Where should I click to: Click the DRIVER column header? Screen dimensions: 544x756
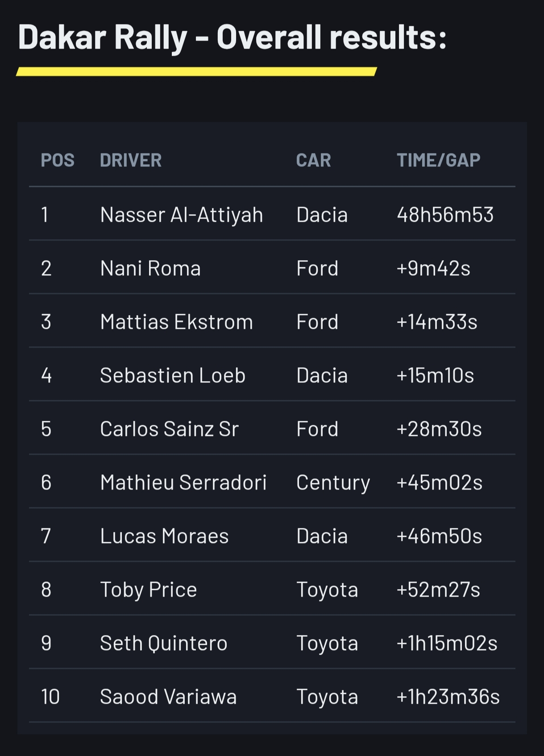131,160
